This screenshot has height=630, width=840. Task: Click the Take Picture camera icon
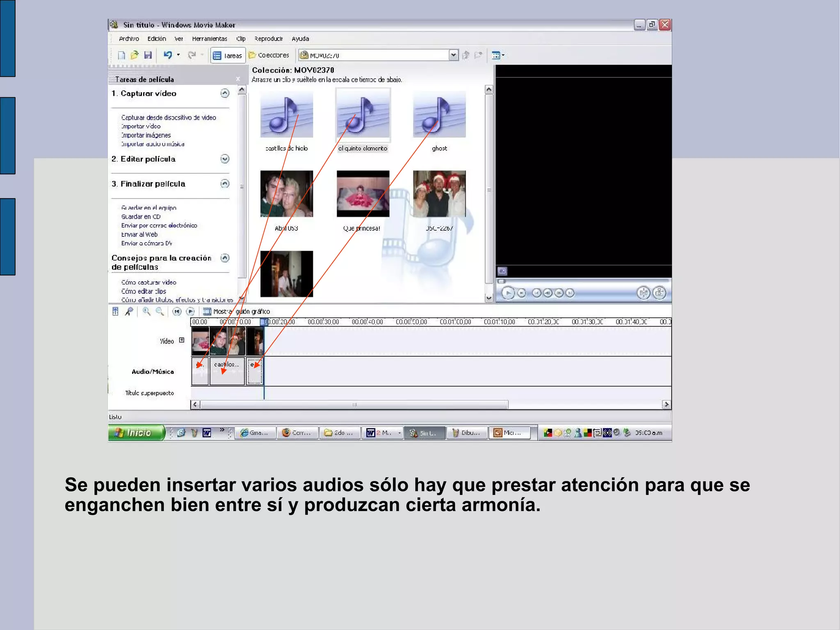click(x=660, y=293)
